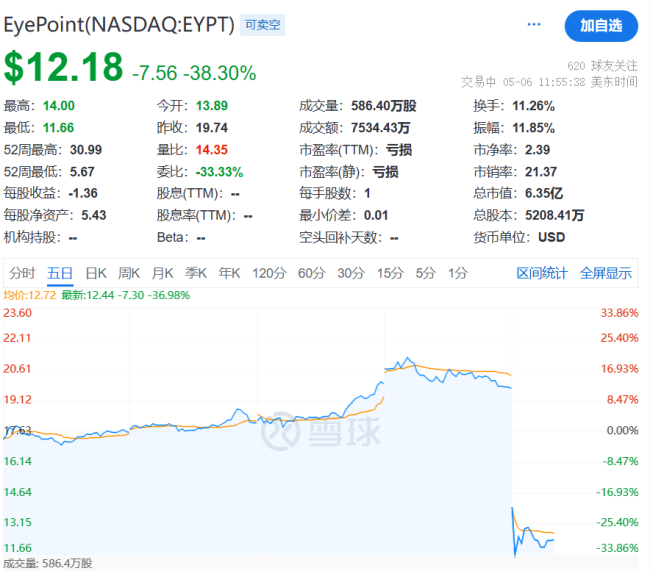Switch to the 15分 chart interval
The width and height of the screenshot is (650, 571).
390,273
